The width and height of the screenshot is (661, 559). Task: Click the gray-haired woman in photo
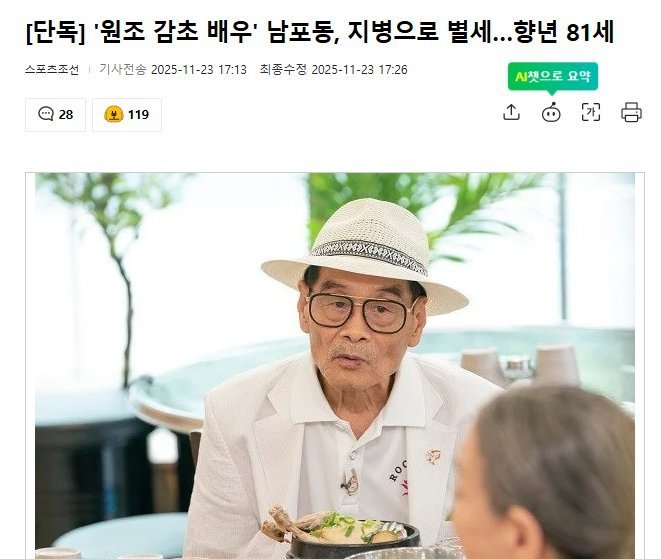[x=544, y=474]
